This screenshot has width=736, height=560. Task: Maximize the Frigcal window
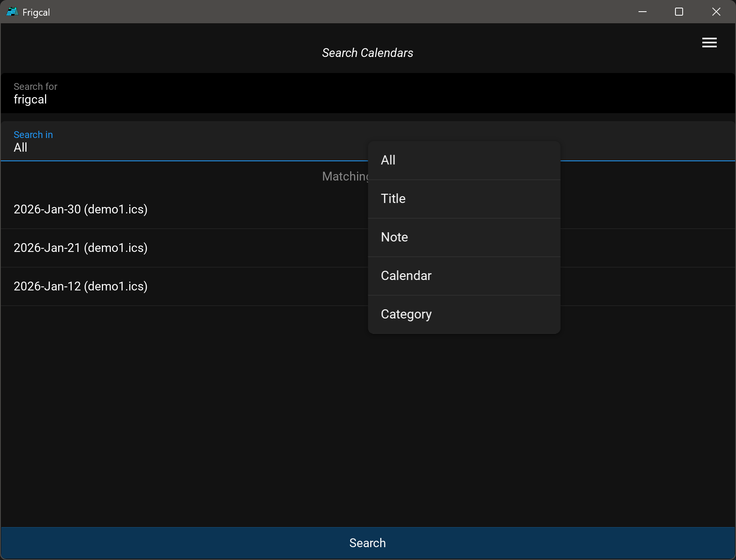pos(679,12)
